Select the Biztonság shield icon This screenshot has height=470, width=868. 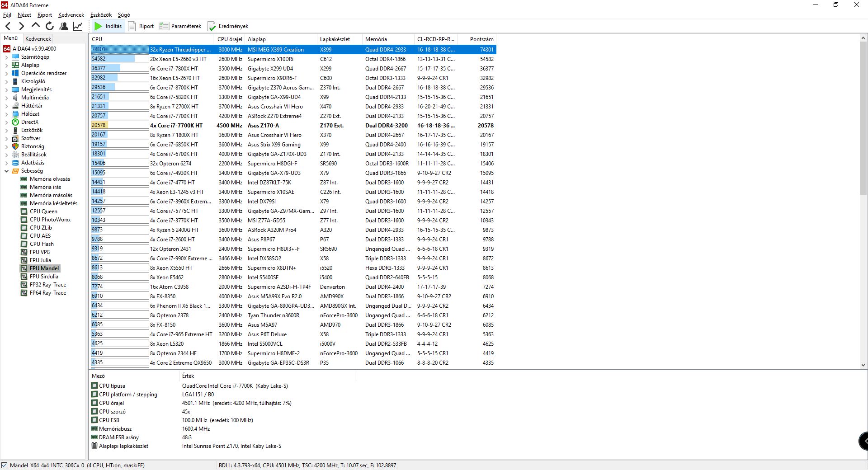15,146
